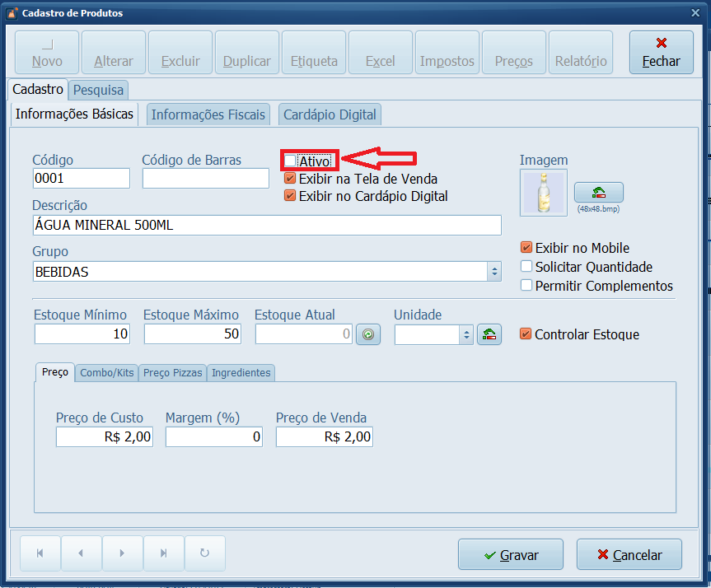This screenshot has width=711, height=588.
Task: Expand the Unidade dropdown
Action: coord(465,334)
